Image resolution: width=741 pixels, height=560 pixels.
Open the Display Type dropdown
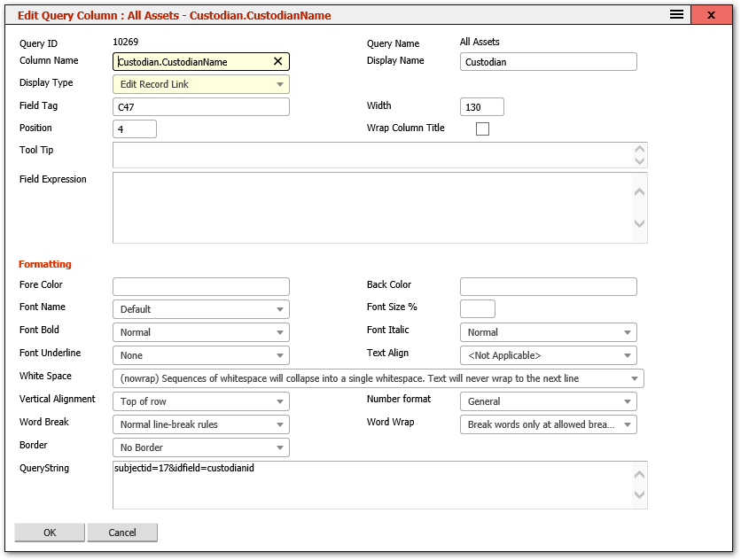coord(282,83)
